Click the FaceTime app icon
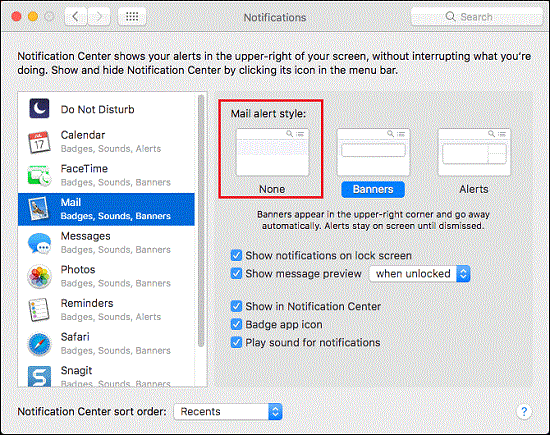 pos(39,175)
